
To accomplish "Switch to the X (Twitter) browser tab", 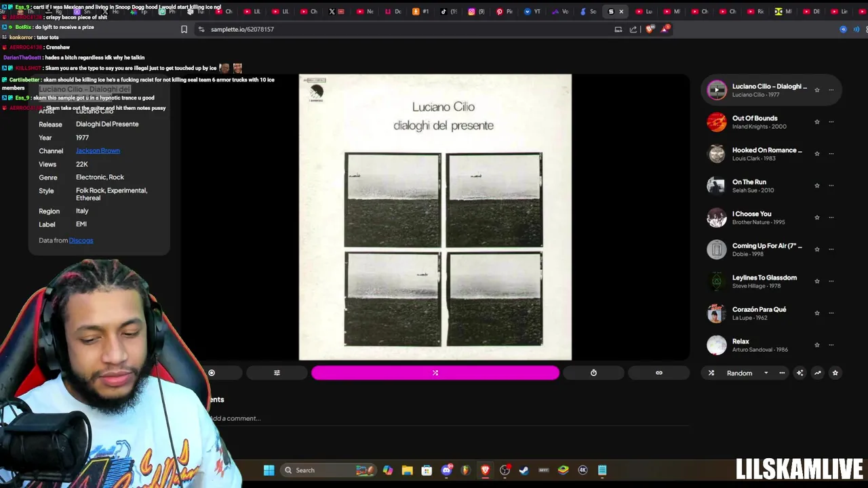I will point(336,12).
